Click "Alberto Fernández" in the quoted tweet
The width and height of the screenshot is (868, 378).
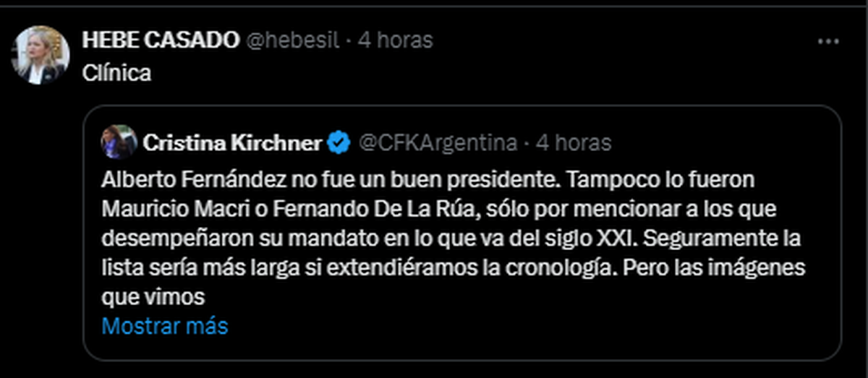coord(187,179)
